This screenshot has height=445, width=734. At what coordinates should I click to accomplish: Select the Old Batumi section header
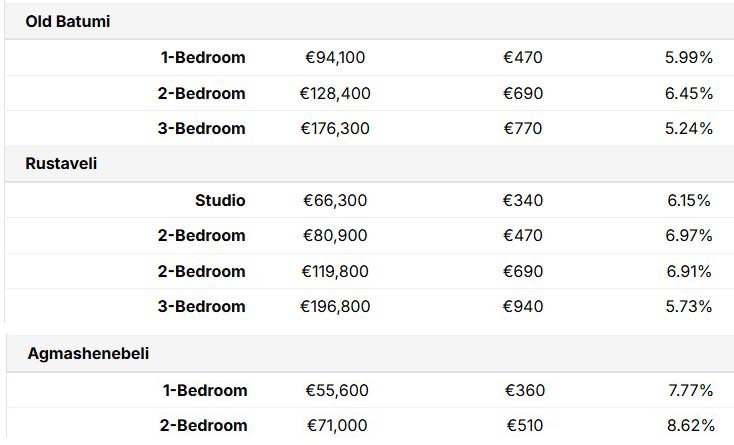coord(68,22)
